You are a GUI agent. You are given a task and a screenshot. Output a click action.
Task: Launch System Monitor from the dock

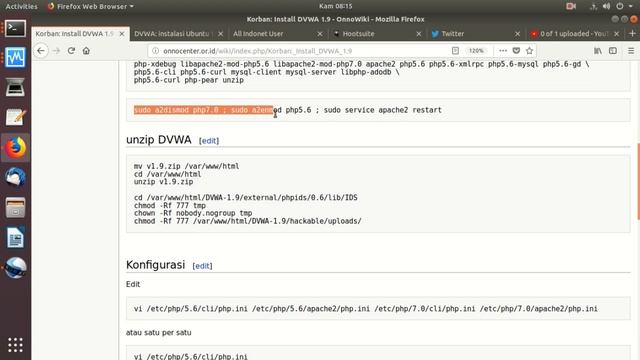click(x=15, y=58)
